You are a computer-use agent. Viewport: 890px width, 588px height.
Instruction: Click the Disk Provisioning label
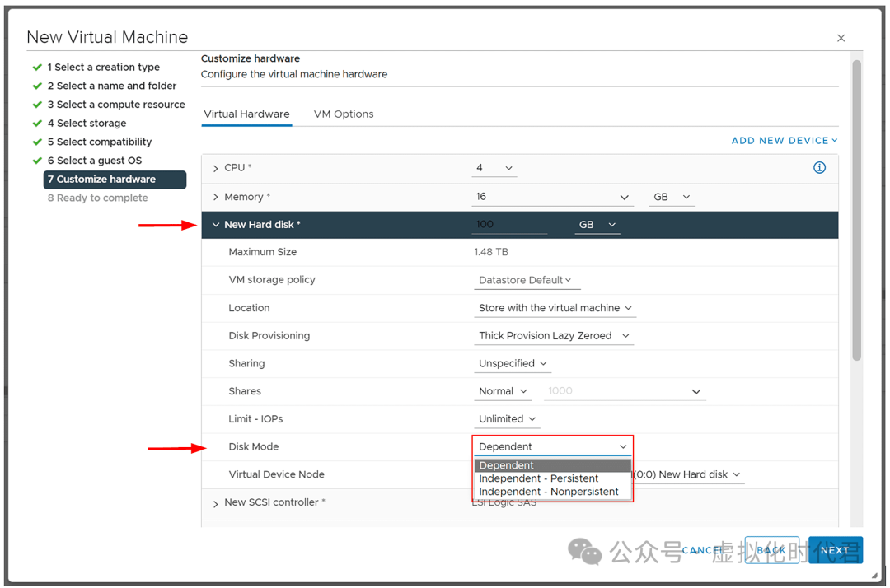(269, 336)
